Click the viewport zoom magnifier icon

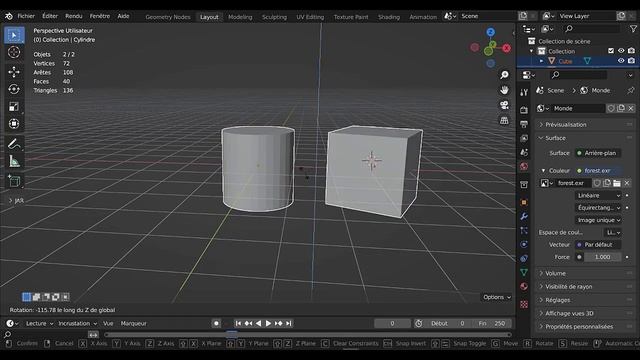tap(504, 75)
